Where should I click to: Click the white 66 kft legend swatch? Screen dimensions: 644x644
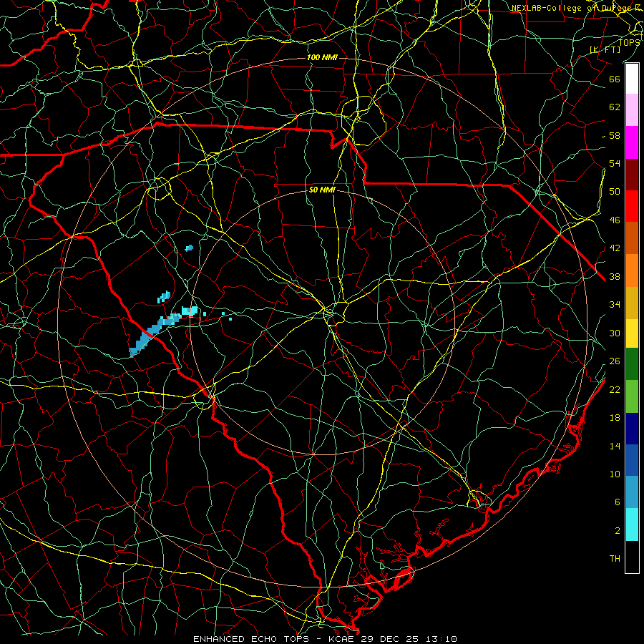click(x=632, y=79)
